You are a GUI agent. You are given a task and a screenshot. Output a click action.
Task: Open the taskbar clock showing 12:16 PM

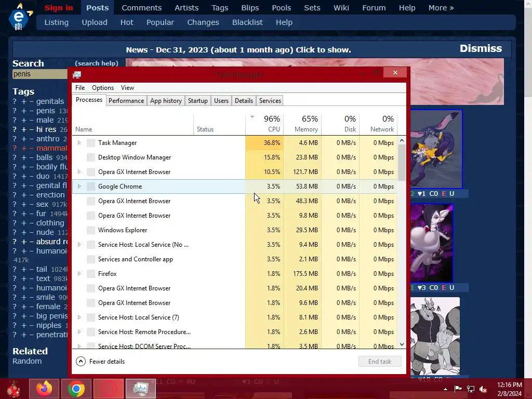pyautogui.click(x=510, y=389)
